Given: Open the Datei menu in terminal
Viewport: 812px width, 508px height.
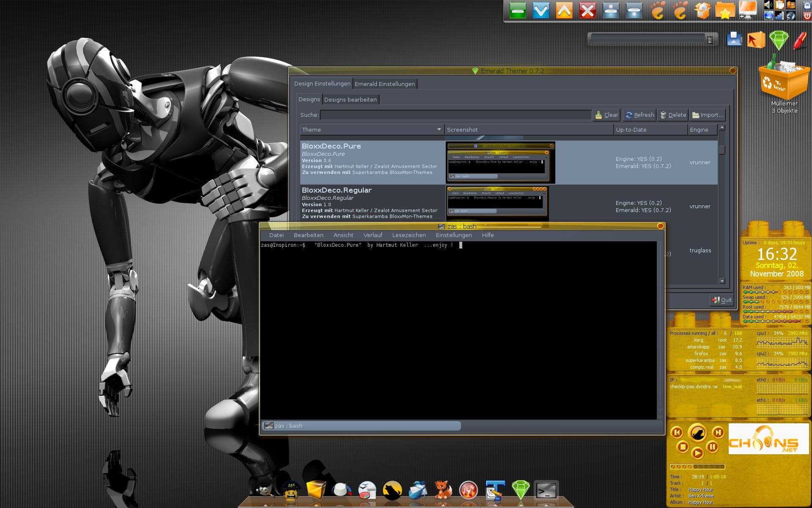Looking at the screenshot, I should pyautogui.click(x=276, y=235).
